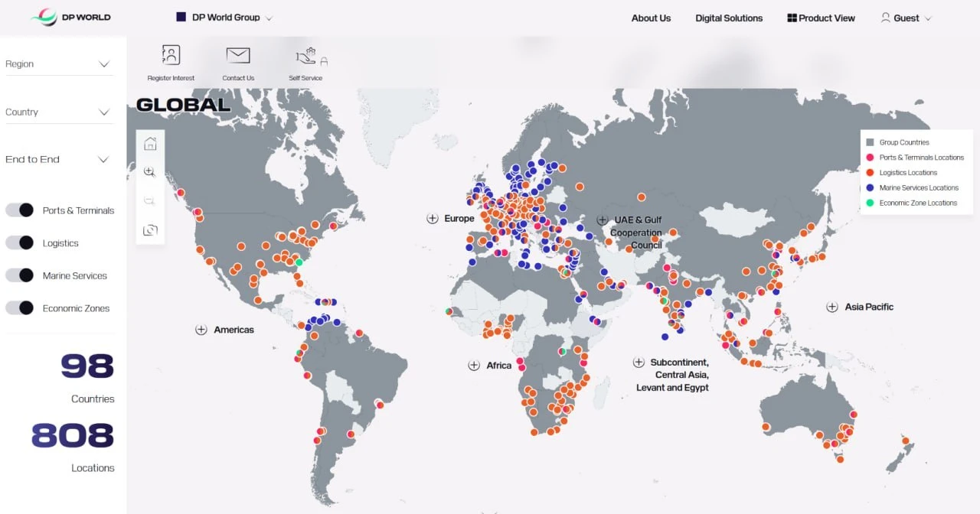Open the Register Interest form icon

click(x=171, y=55)
